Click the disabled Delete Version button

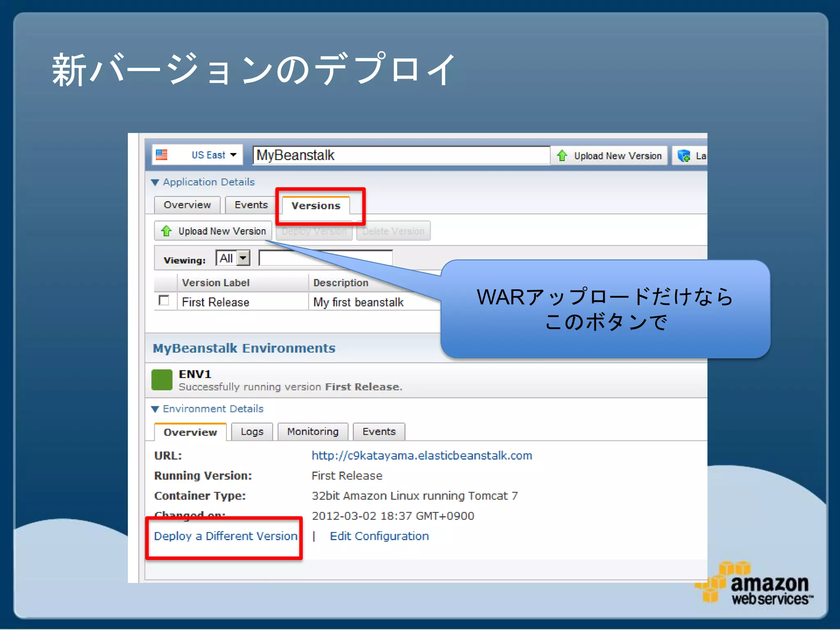pos(393,231)
